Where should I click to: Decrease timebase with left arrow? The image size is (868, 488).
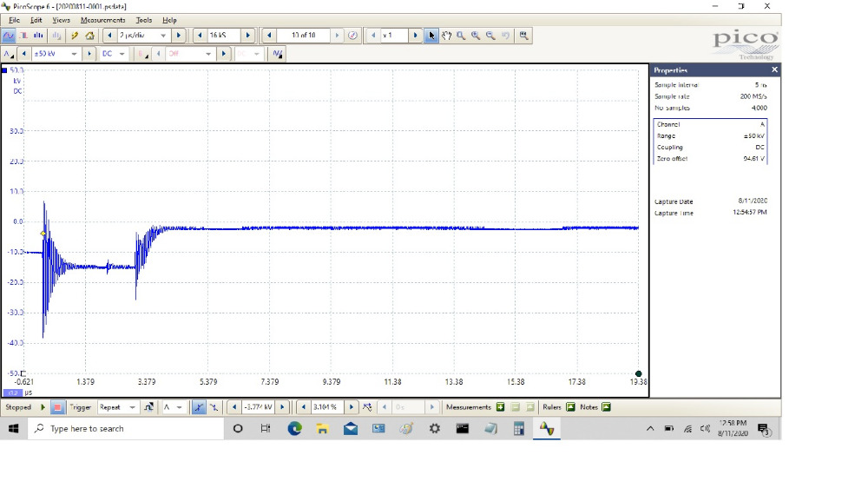[x=109, y=36]
